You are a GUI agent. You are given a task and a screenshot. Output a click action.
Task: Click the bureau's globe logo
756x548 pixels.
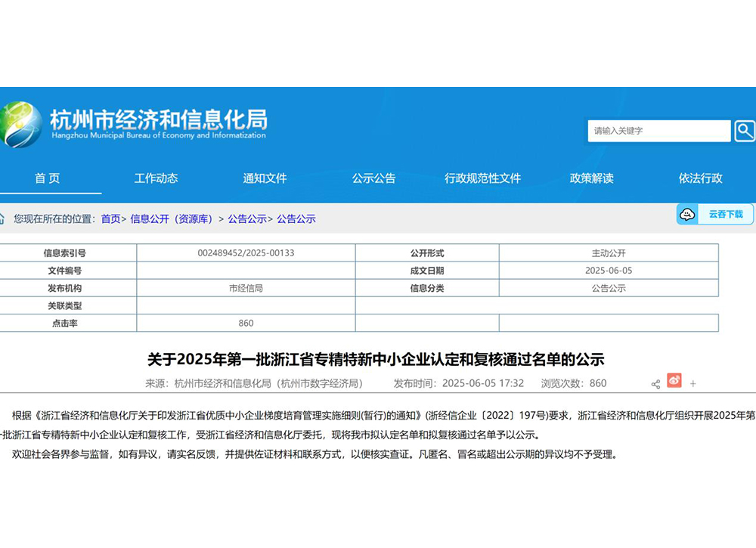(x=21, y=125)
